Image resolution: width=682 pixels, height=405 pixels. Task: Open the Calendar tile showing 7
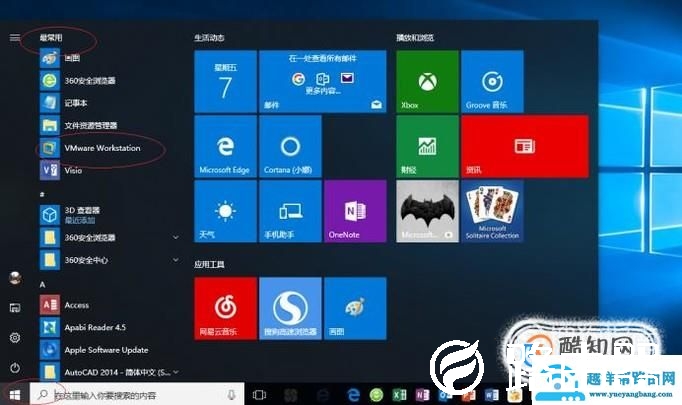(225, 82)
